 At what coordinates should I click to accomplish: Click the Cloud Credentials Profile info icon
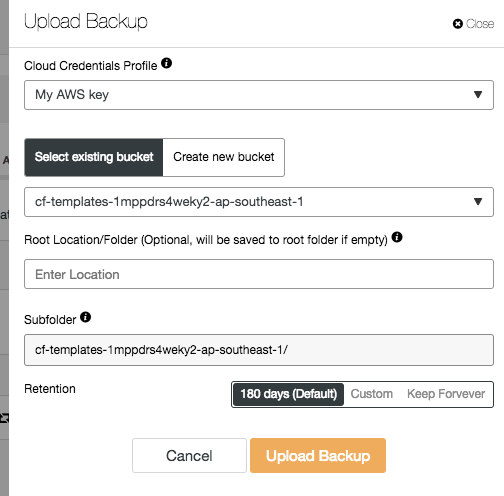(x=166, y=63)
